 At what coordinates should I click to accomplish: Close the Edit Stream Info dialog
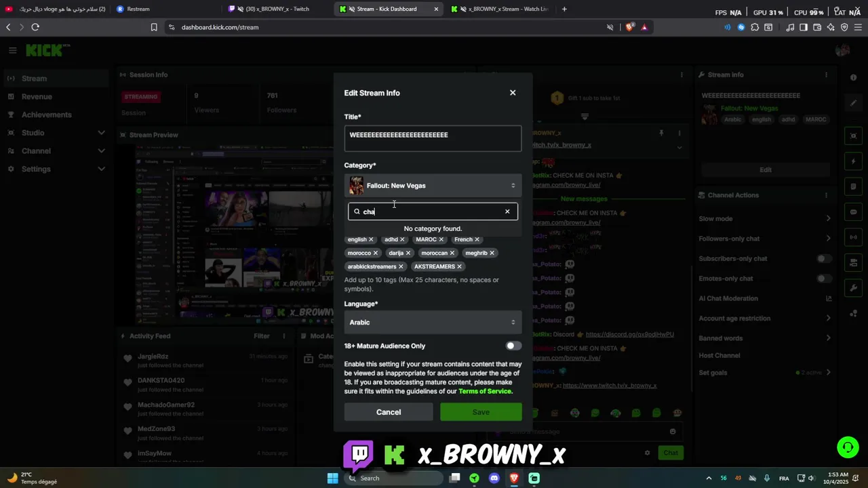coord(513,93)
